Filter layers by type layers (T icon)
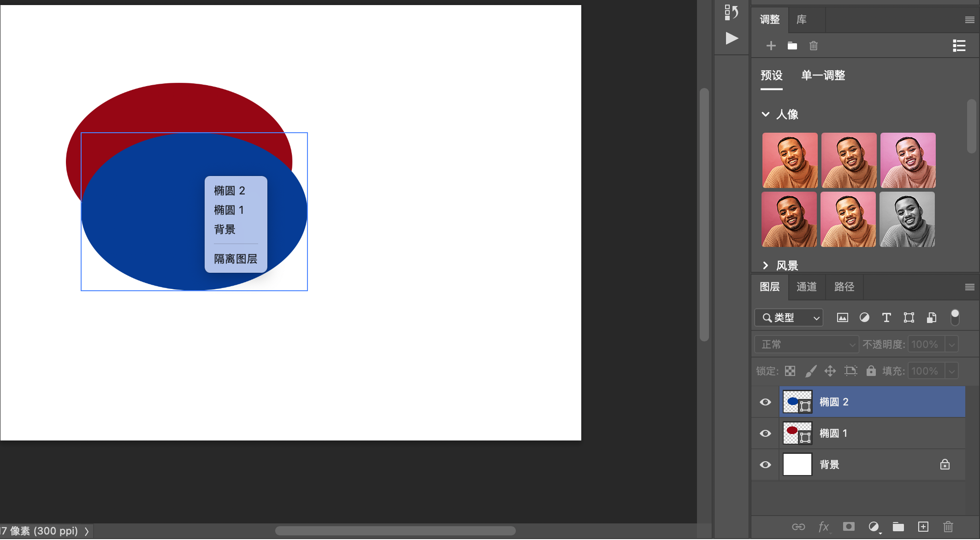 coord(886,317)
